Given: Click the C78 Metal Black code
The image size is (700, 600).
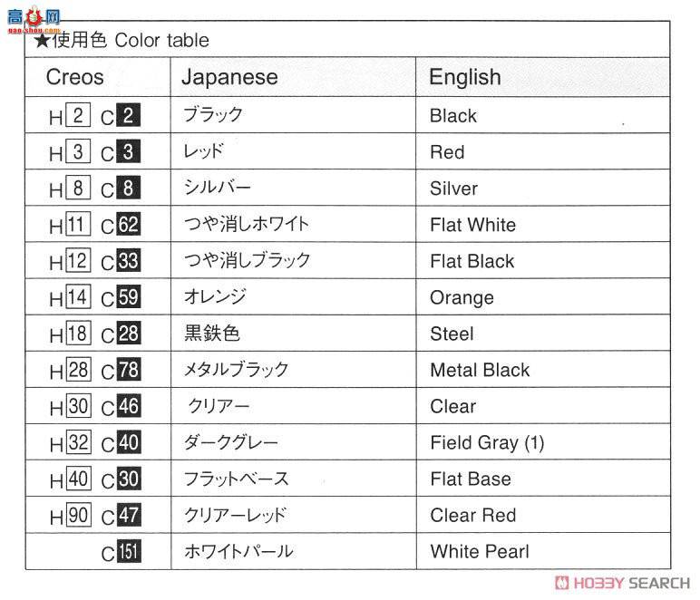Looking at the screenshot, I should [x=129, y=370].
